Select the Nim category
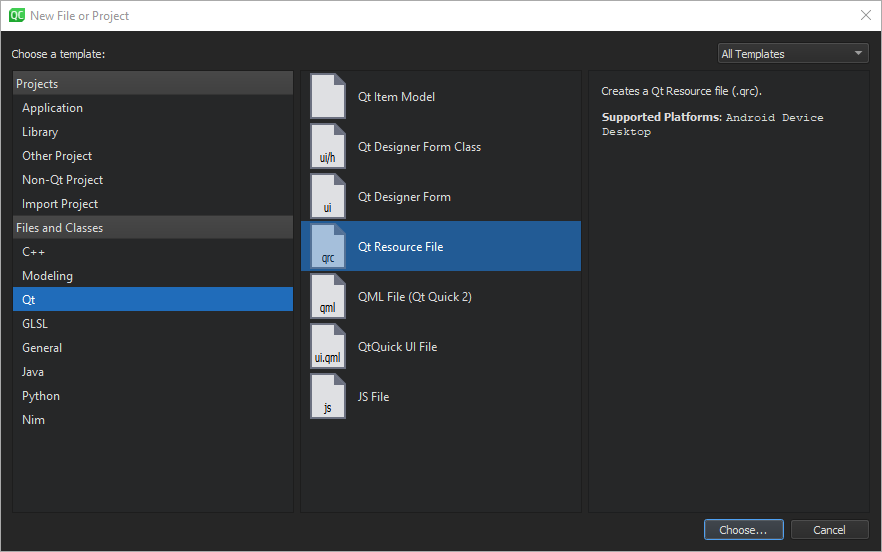882x552 pixels. point(153,420)
